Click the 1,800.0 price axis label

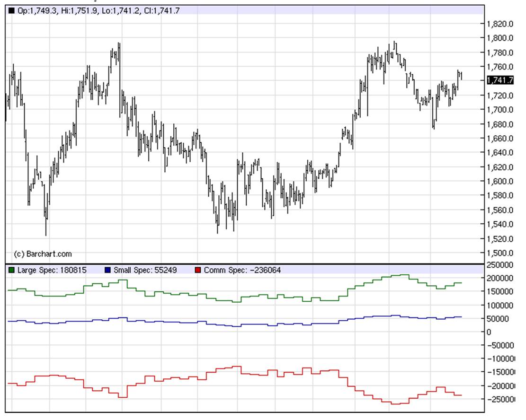pos(501,38)
